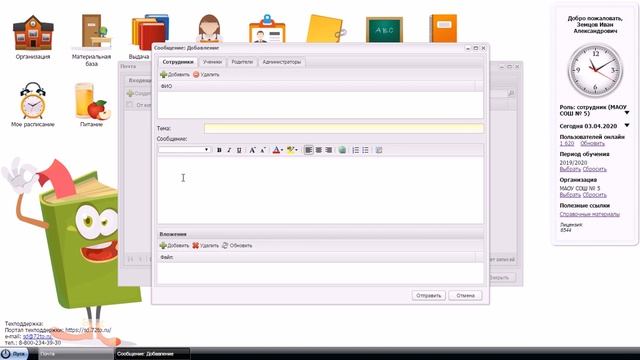Open the Материальная база desktop icon
Image resolution: width=640 pixels, height=360 pixels.
click(91, 40)
